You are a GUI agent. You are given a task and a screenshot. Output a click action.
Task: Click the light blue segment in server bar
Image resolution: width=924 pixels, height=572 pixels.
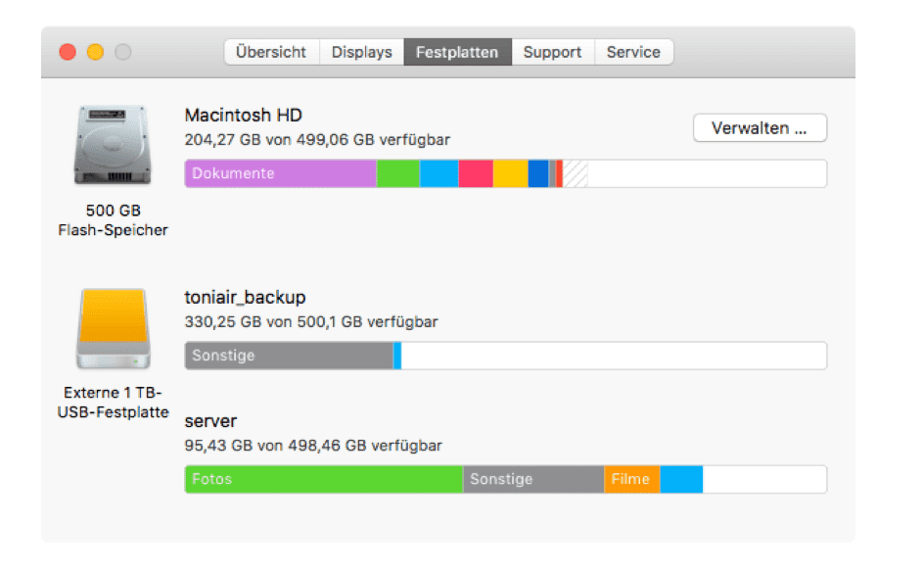(681, 479)
